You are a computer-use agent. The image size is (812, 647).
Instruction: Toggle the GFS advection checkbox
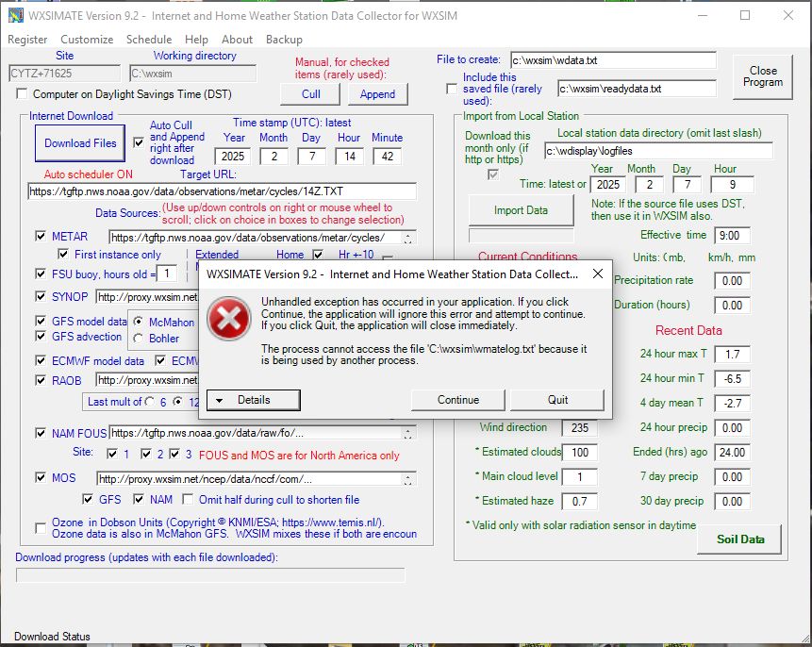(41, 336)
